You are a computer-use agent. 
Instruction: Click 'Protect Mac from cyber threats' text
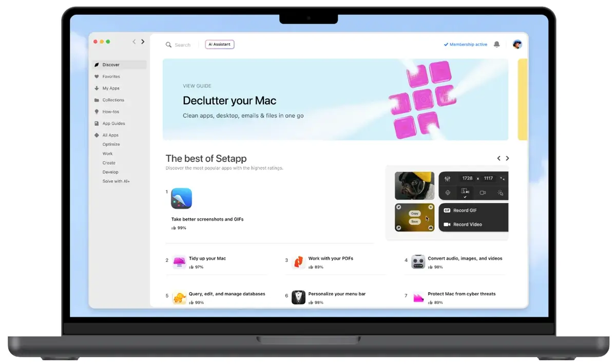(461, 294)
